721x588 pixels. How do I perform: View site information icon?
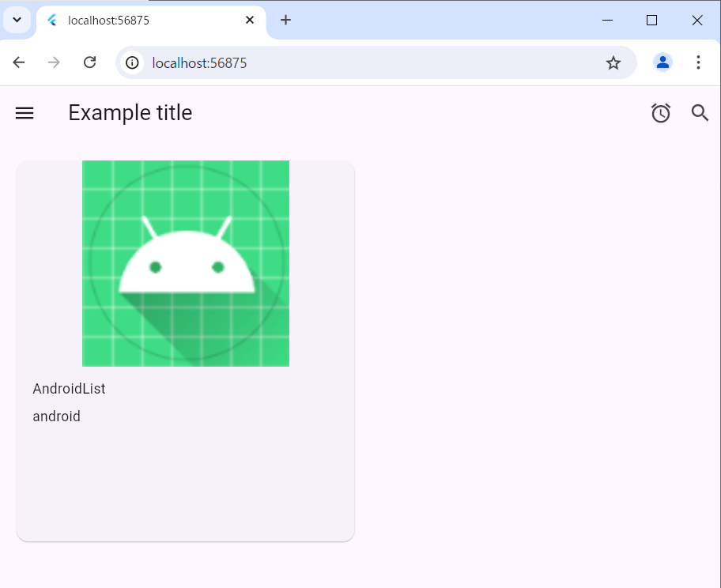pos(132,62)
